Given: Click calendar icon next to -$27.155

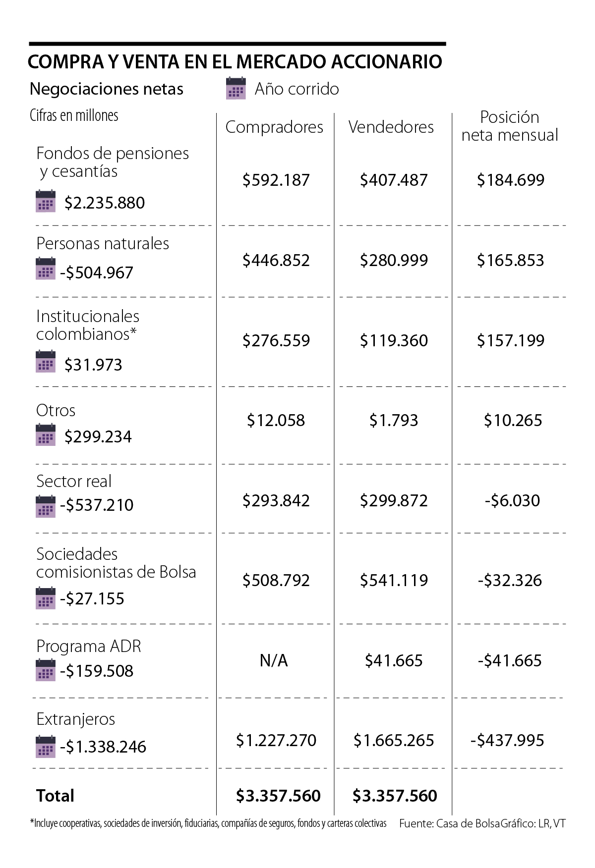Looking at the screenshot, I should 46,598.
